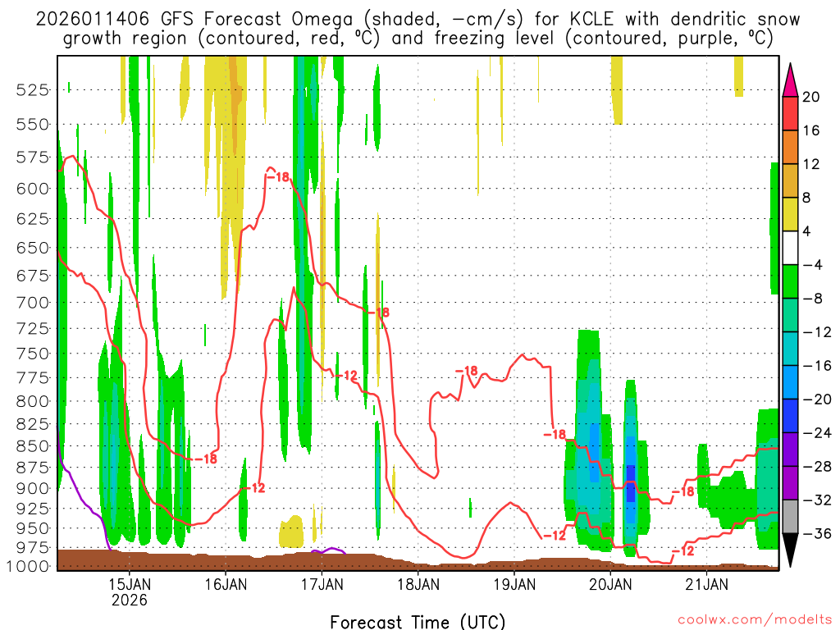Click the 600 pressure level label
840x630 pixels.
click(33, 189)
